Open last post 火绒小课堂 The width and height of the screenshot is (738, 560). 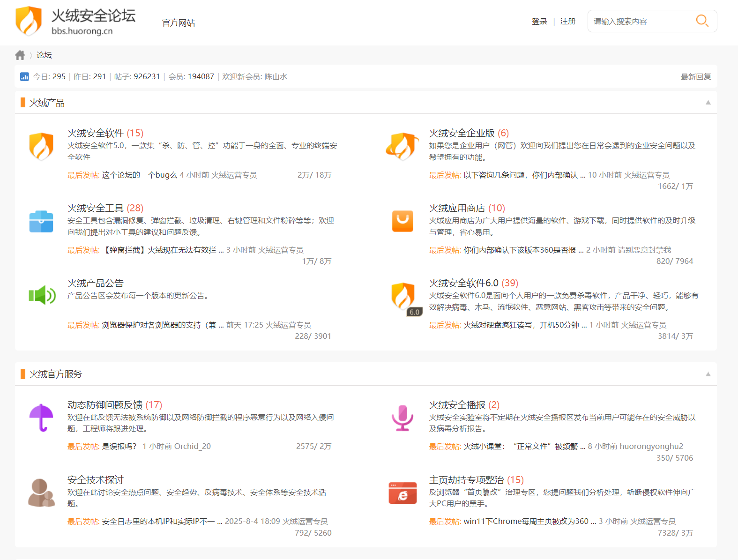pos(524,447)
